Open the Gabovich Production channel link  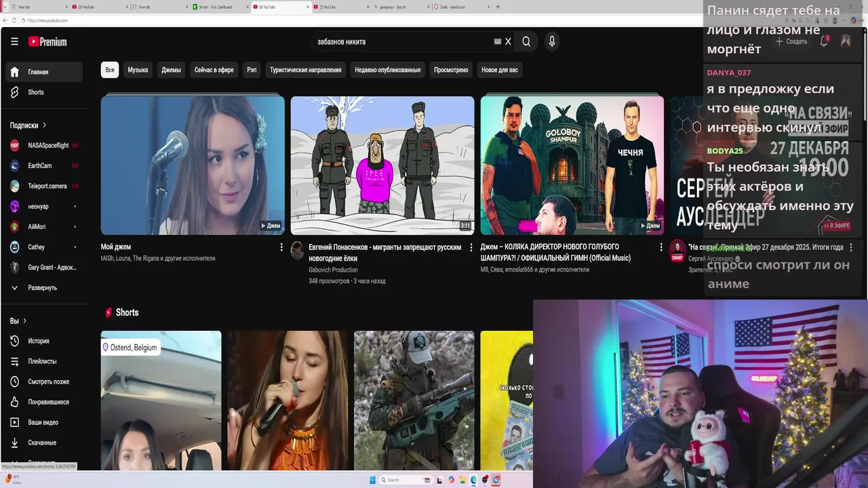333,270
